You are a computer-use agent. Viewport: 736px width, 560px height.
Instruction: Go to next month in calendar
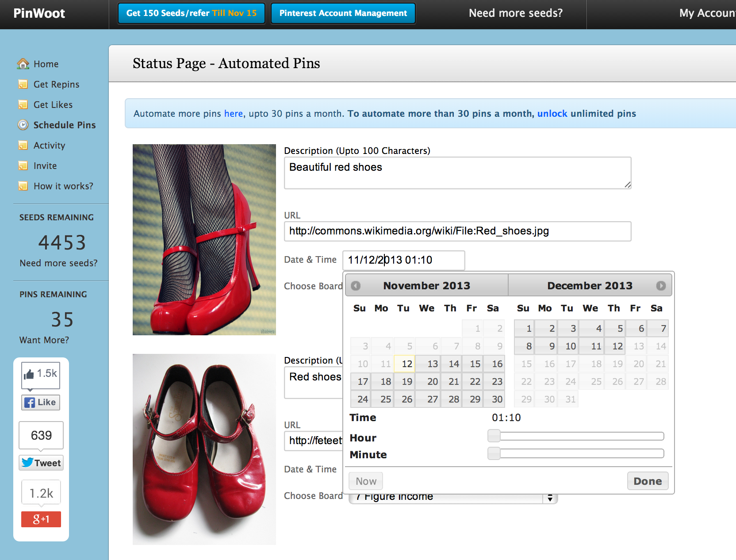[661, 286]
